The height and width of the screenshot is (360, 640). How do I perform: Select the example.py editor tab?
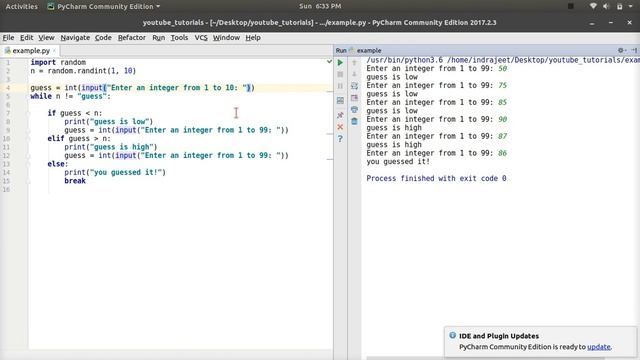[30, 51]
